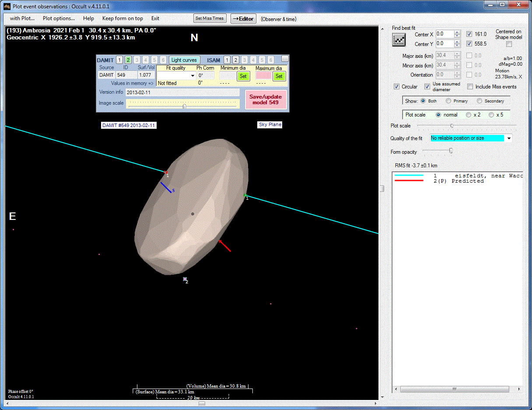Uncheck the Circular checkbox
Screen dimensions: 532x410
coord(397,87)
